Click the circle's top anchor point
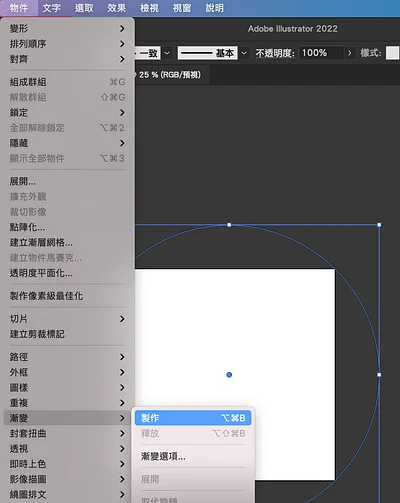This screenshot has width=400, height=503. coord(229,225)
